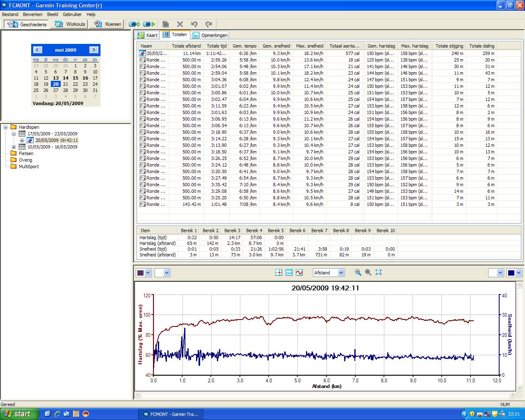Click the fit-to-window chart zoom icon
This screenshot has width=525, height=420.
[x=379, y=272]
